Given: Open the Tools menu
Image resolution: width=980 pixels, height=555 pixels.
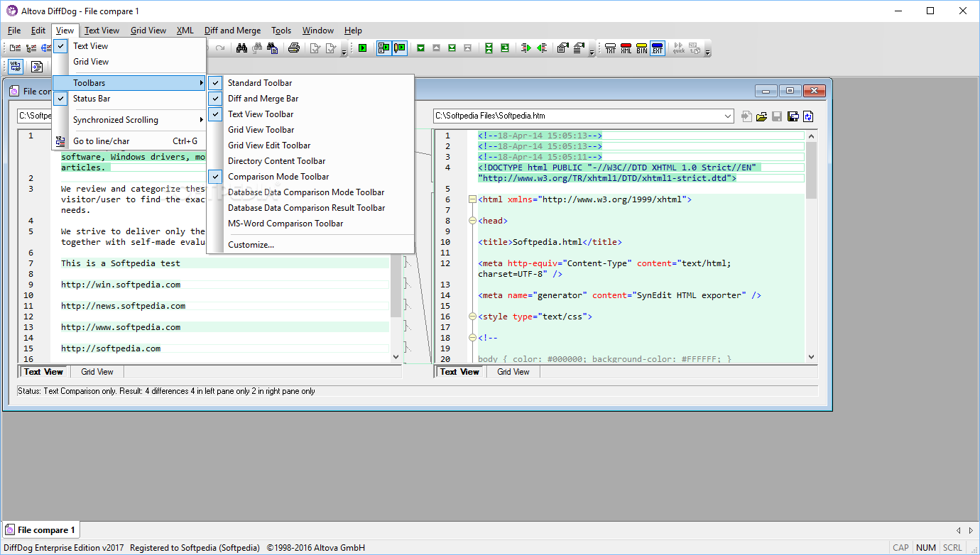Looking at the screenshot, I should click(x=281, y=31).
